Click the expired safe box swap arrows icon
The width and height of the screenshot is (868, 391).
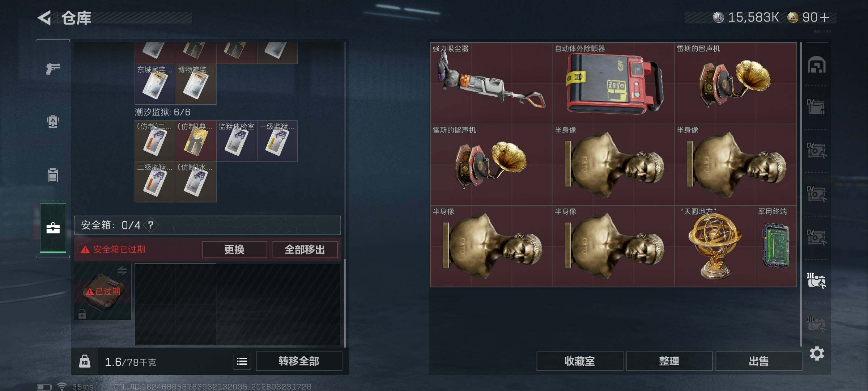tap(122, 270)
